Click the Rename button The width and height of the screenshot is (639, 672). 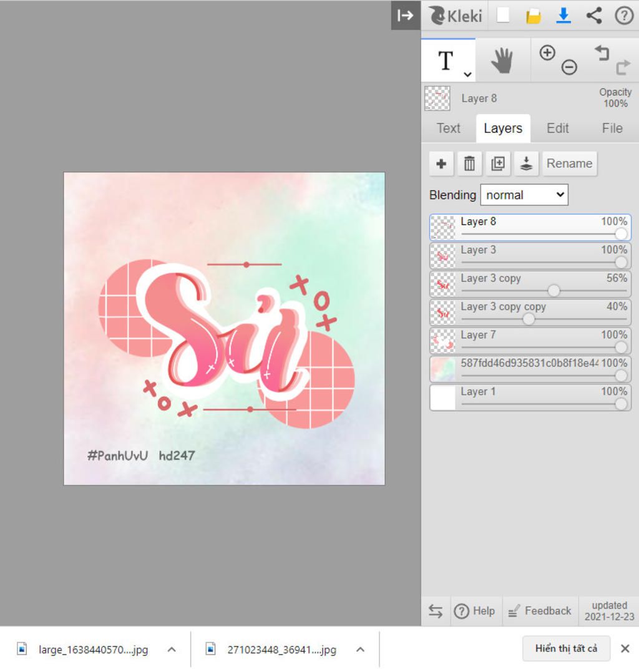point(569,163)
